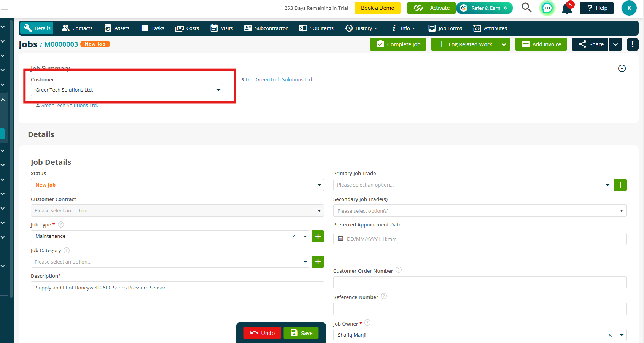The height and width of the screenshot is (343, 644).
Task: Switch to the Details tab
Action: pos(37,28)
